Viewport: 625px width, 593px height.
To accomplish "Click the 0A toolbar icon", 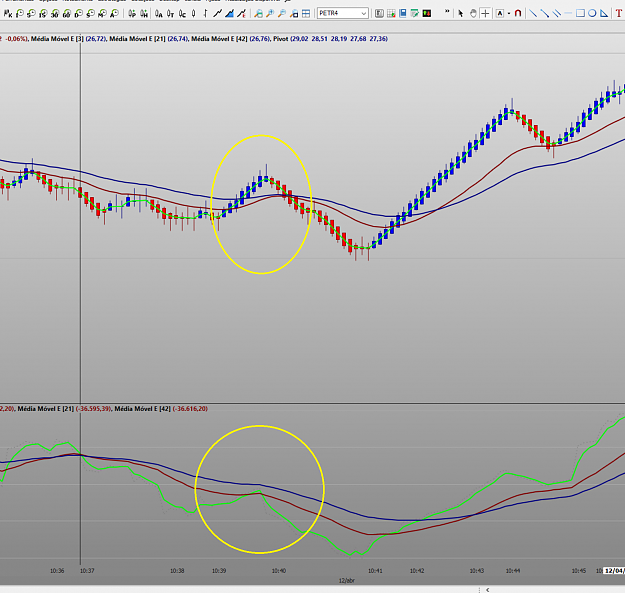I will click(x=159, y=14).
